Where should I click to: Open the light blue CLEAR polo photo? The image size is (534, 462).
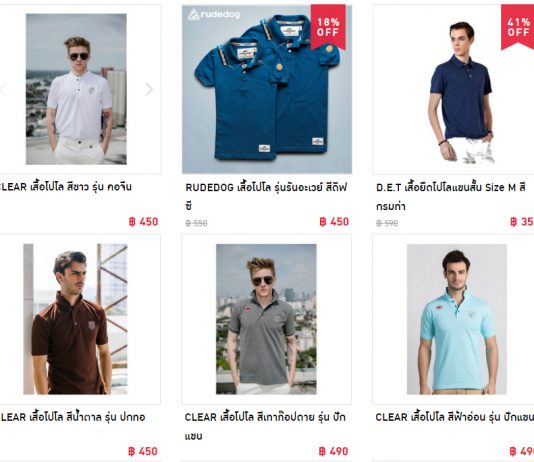click(457, 319)
